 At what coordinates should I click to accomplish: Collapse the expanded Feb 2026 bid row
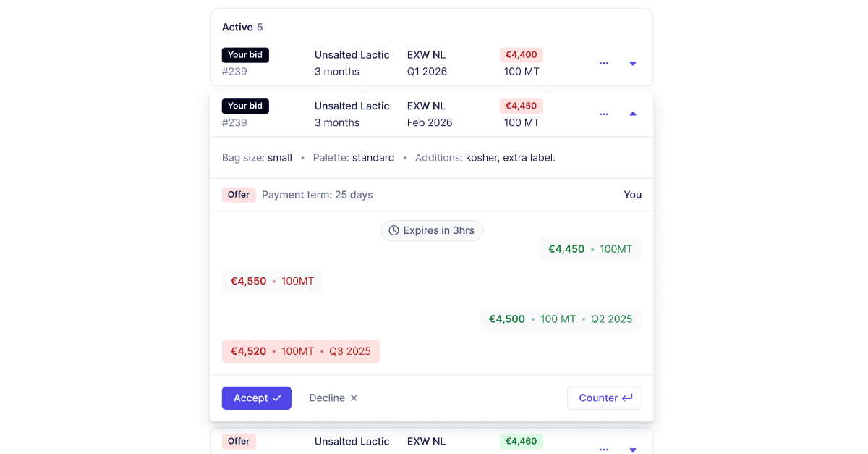click(633, 114)
